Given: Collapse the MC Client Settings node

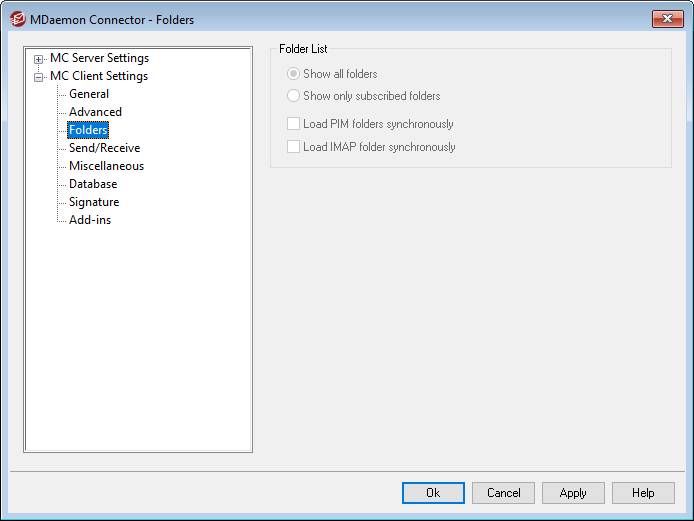Looking at the screenshot, I should 38,77.
